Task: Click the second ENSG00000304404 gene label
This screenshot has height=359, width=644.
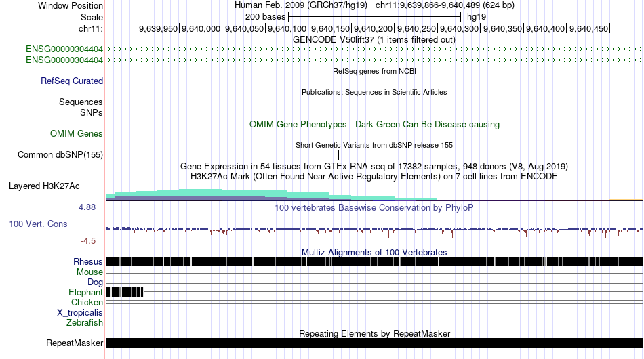Action: coord(64,60)
